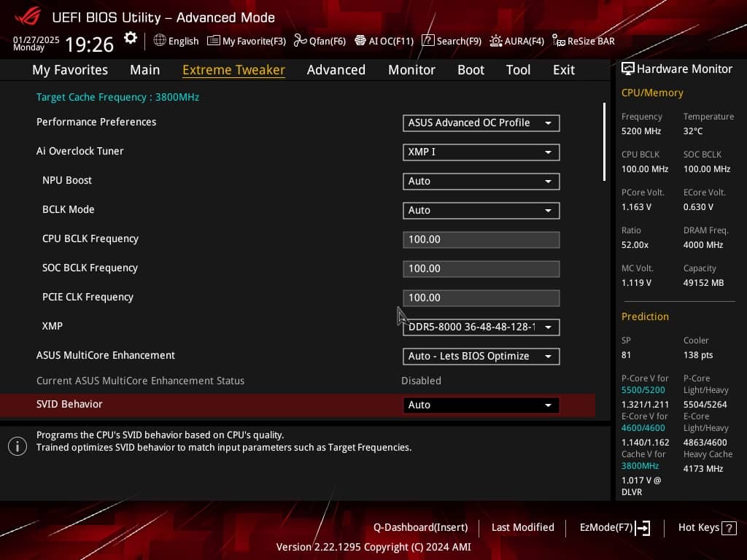Go to the Exit tab

point(564,70)
